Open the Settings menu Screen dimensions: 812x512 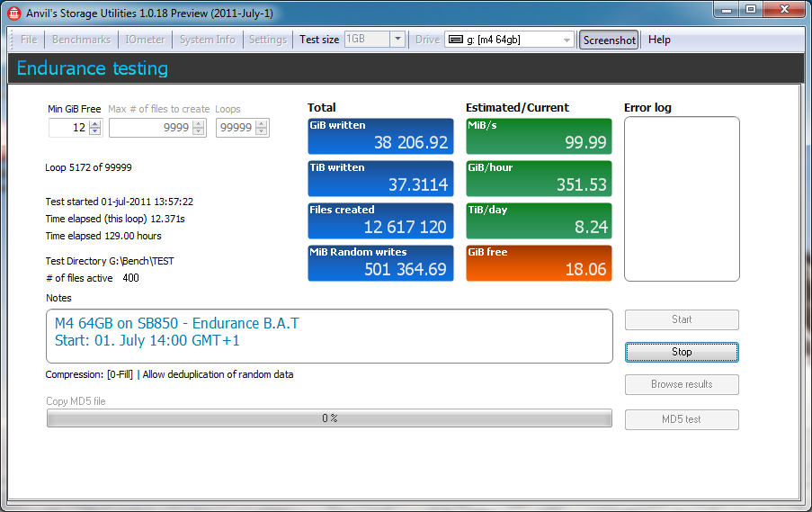tap(268, 40)
